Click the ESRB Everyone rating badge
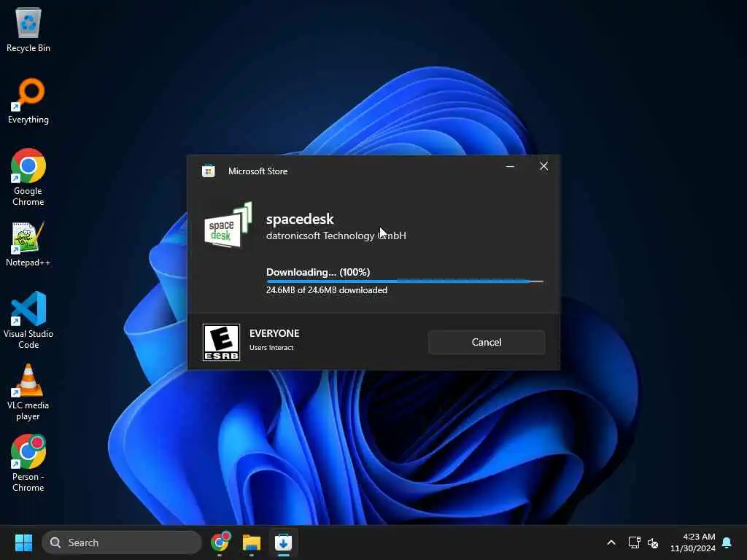Screen dimensions: 747x560 click(x=221, y=343)
